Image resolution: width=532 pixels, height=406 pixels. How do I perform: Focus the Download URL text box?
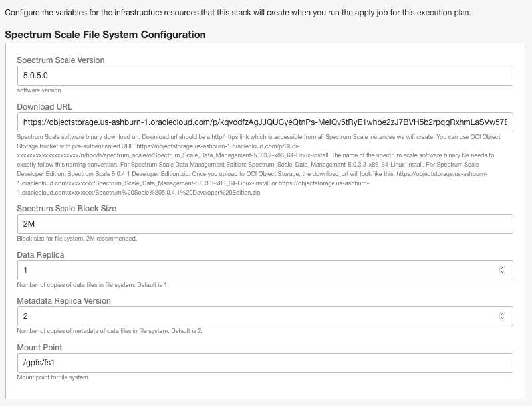[x=265, y=122]
